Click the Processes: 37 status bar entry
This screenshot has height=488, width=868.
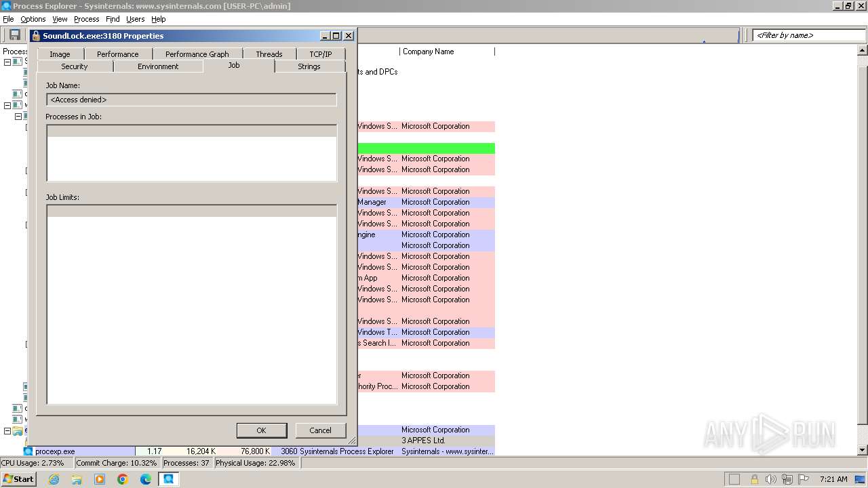click(x=186, y=463)
